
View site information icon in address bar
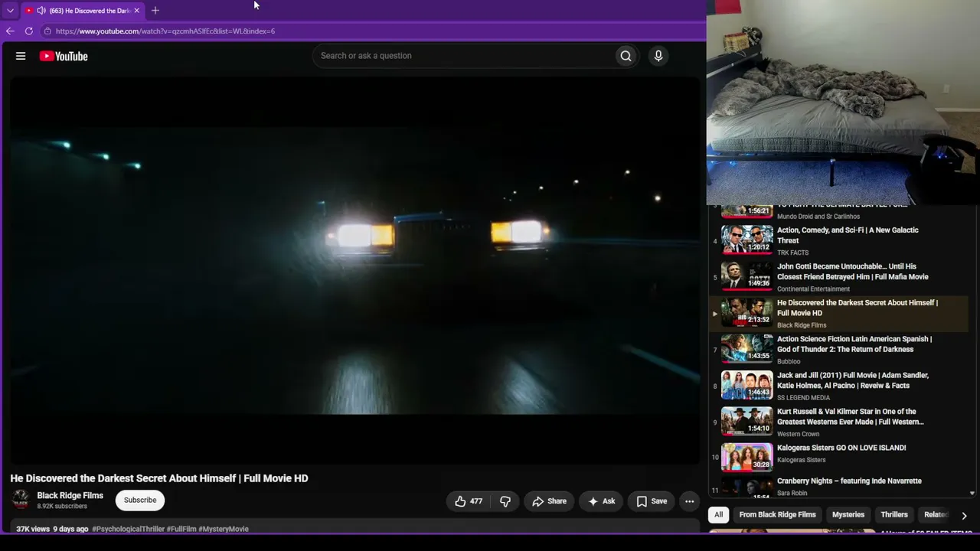(x=47, y=31)
